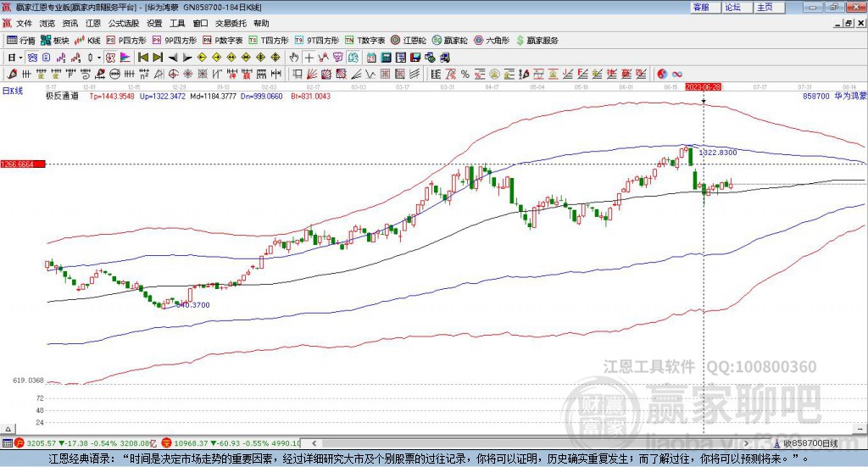
Task: Open the 设置 menu
Action: tap(154, 23)
